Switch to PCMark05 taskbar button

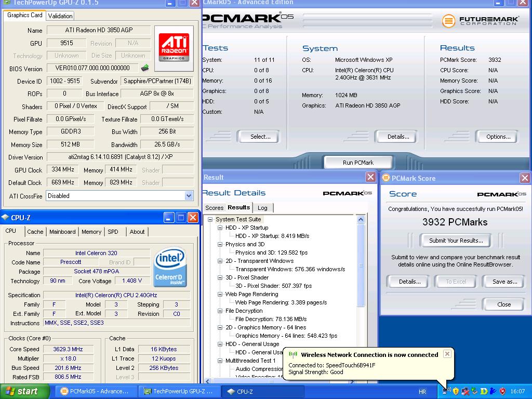96,391
